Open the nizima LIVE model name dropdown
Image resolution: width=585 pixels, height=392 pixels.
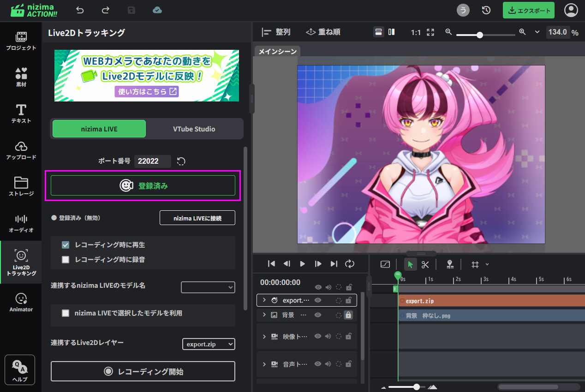[x=208, y=287]
